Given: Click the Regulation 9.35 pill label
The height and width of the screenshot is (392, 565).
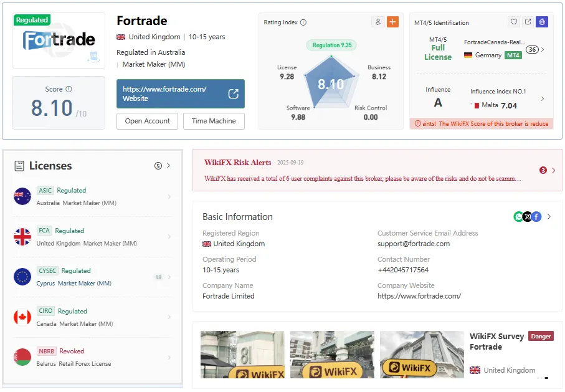Looking at the screenshot, I should click(331, 45).
